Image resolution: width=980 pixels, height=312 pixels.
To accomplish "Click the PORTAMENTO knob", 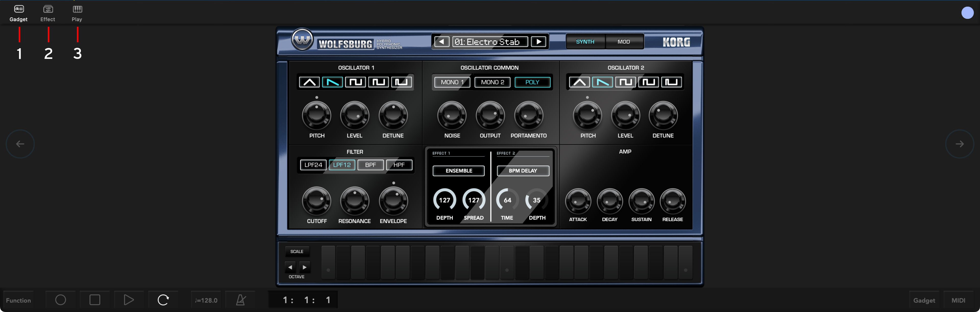I will (x=529, y=115).
